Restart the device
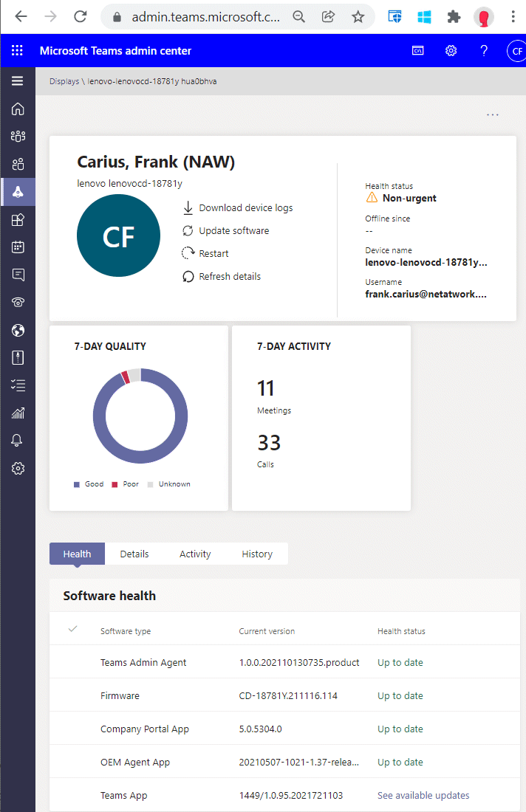This screenshot has width=526, height=812. [x=205, y=253]
